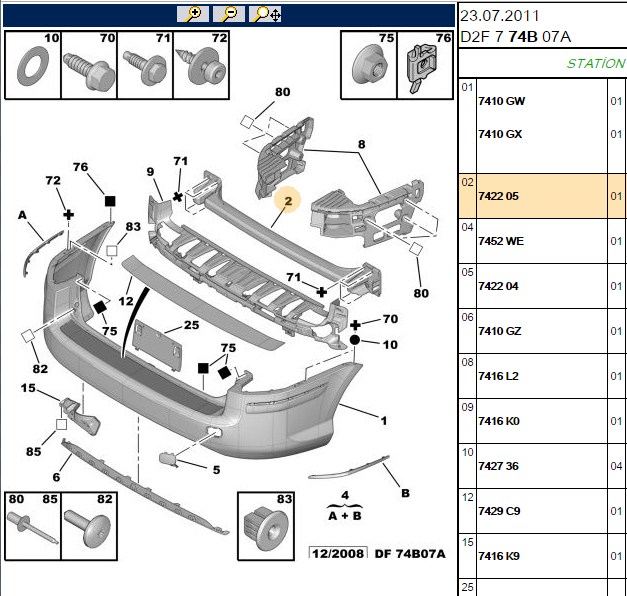Select part number 7427 36 row
627x596 pixels.
499,466
